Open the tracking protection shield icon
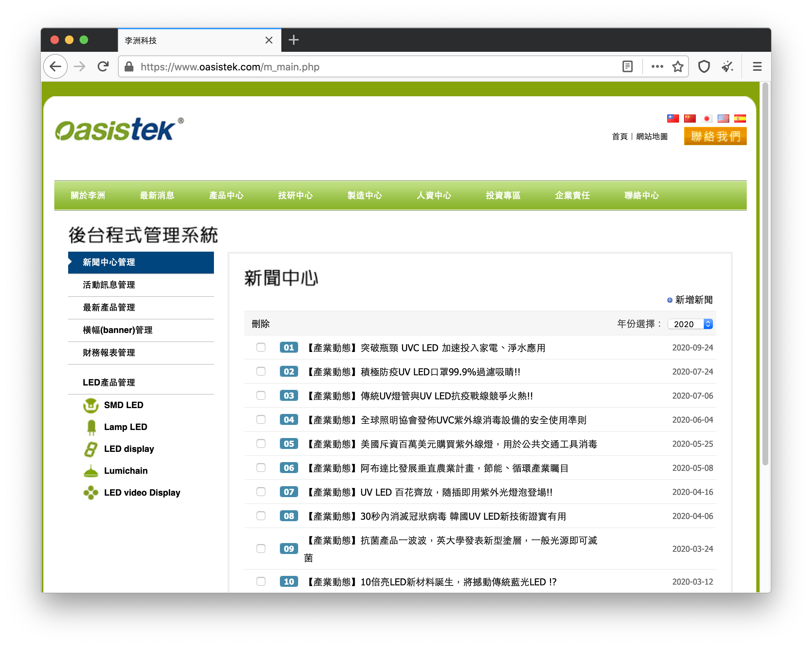The height and width of the screenshot is (647, 812). 704,67
